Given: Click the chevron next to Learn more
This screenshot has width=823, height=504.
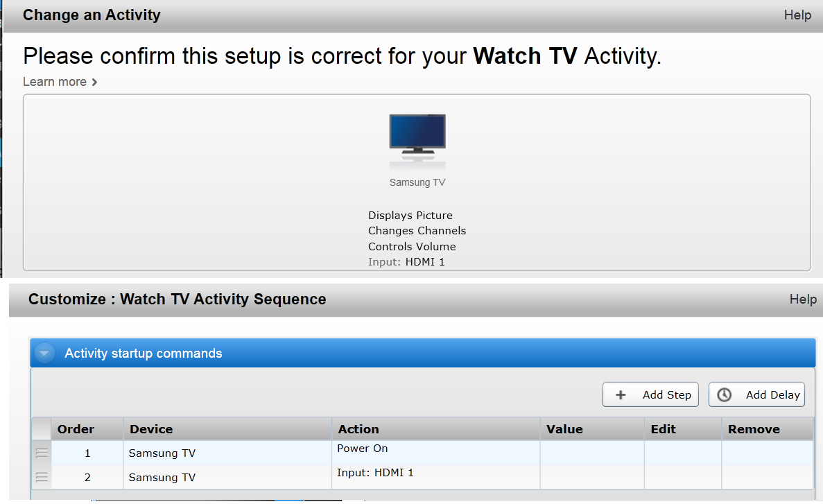Looking at the screenshot, I should [94, 82].
